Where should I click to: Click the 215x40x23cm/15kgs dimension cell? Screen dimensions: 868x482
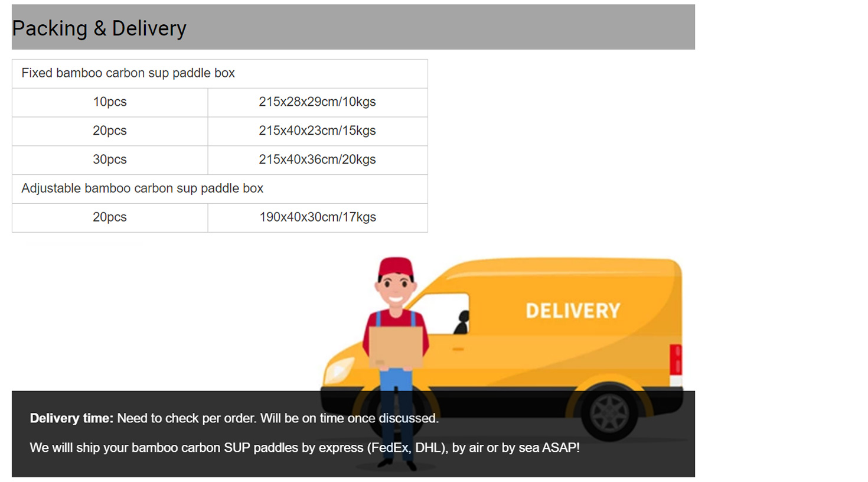[317, 131]
